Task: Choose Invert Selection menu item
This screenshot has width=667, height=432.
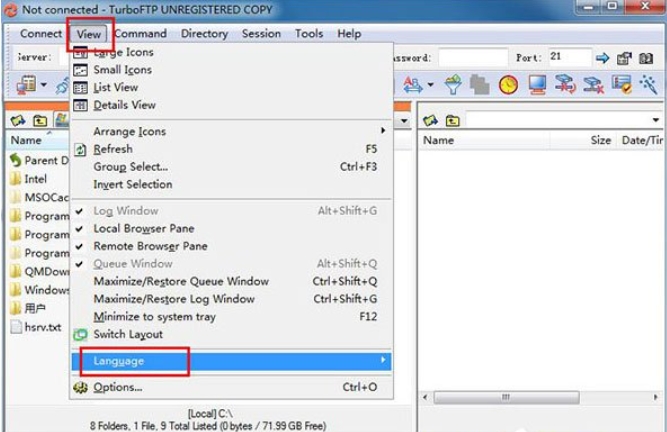Action: [232, 185]
